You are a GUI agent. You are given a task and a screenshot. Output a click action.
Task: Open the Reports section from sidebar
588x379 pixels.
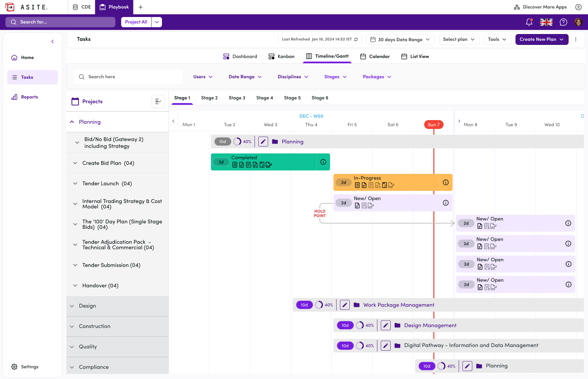29,97
